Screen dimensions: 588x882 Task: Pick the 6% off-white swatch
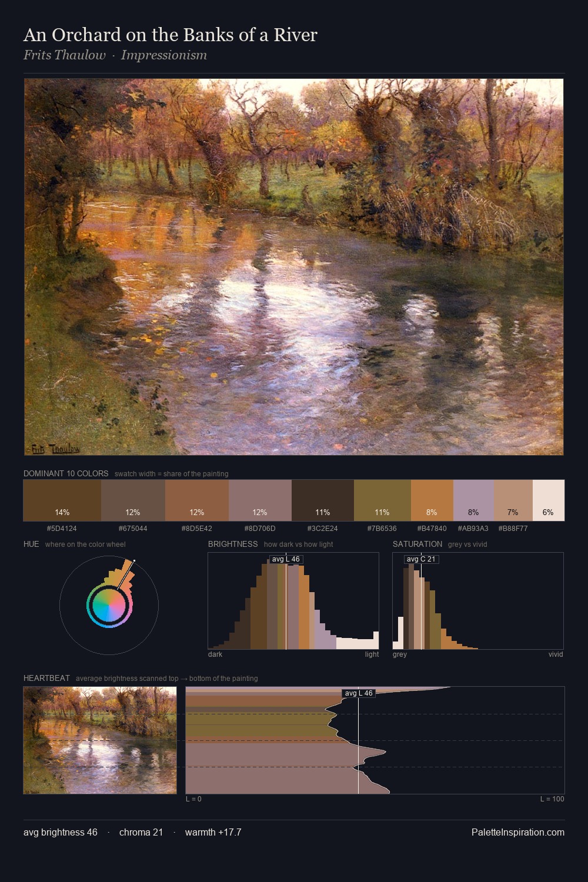click(x=549, y=500)
